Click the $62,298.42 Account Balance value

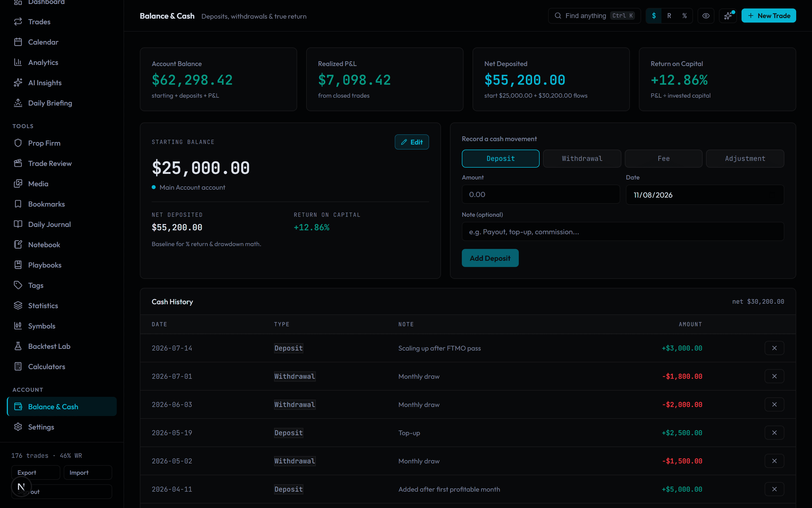point(192,80)
